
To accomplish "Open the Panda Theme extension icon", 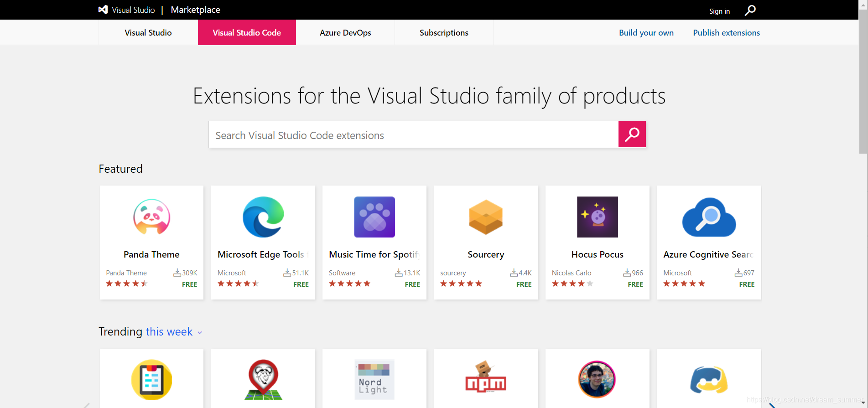I will point(151,217).
